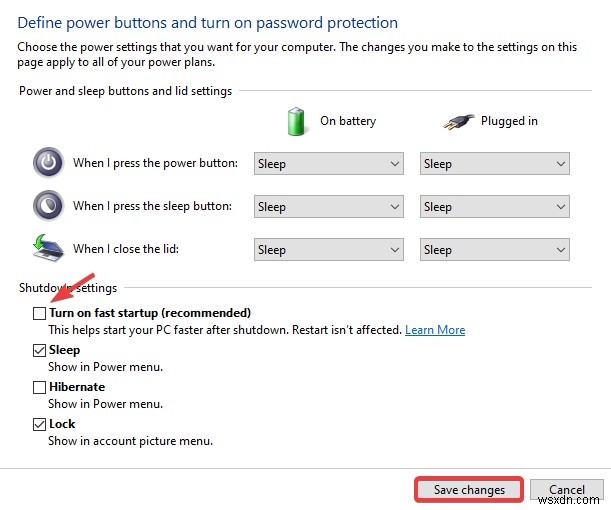Open close lid Plugged in dropdown

494,250
